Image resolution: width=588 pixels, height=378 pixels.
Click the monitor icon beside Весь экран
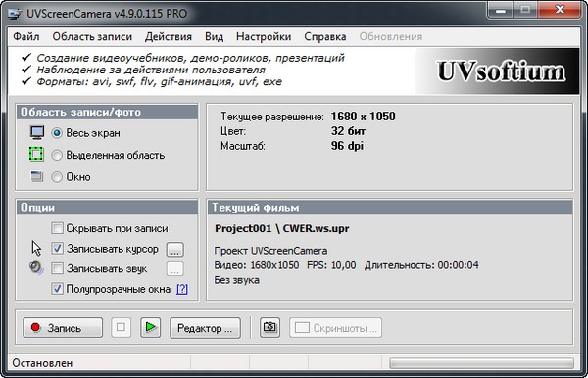(37, 132)
